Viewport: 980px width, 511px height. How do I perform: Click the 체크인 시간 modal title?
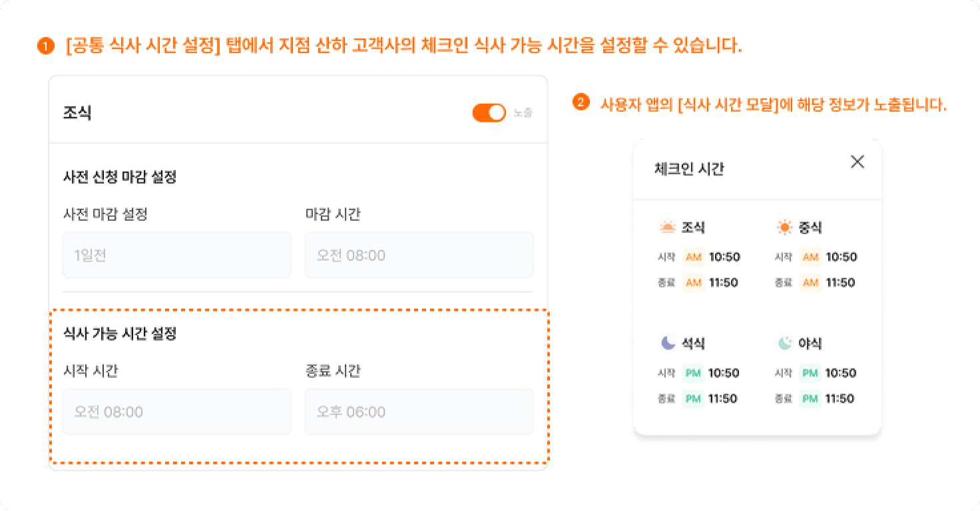pyautogui.click(x=689, y=169)
